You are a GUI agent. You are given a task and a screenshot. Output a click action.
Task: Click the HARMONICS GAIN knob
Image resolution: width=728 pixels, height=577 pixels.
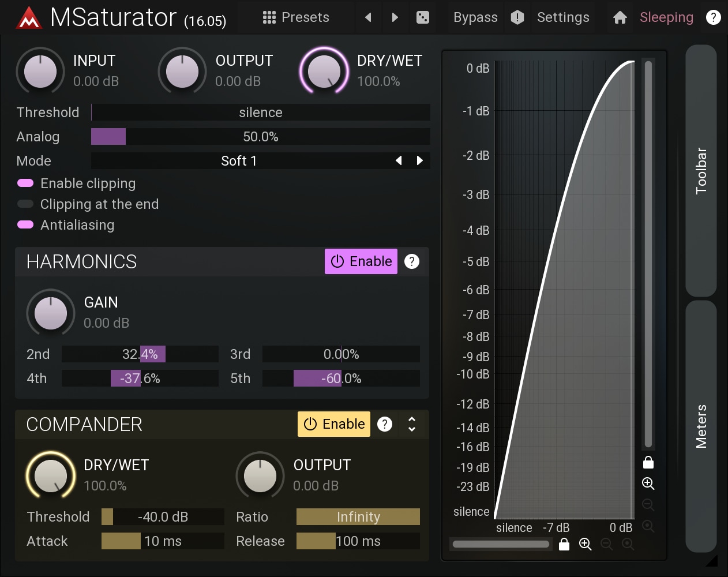click(x=51, y=313)
